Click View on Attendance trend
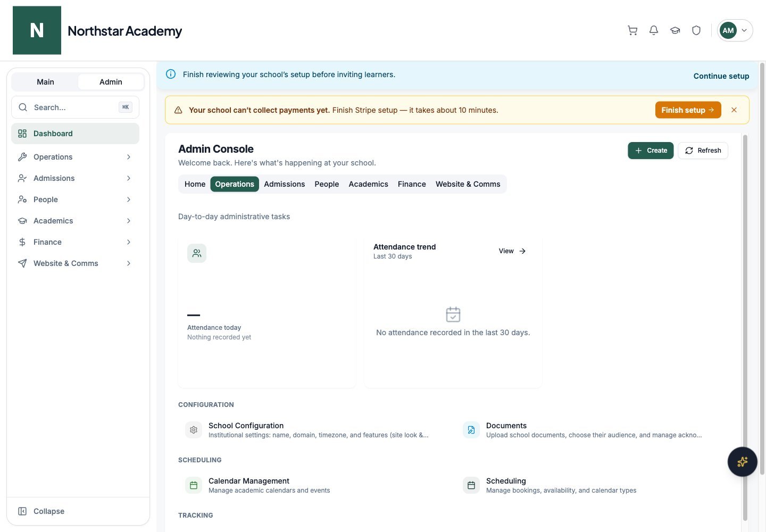Viewport: 766px width, 532px height. pyautogui.click(x=512, y=251)
